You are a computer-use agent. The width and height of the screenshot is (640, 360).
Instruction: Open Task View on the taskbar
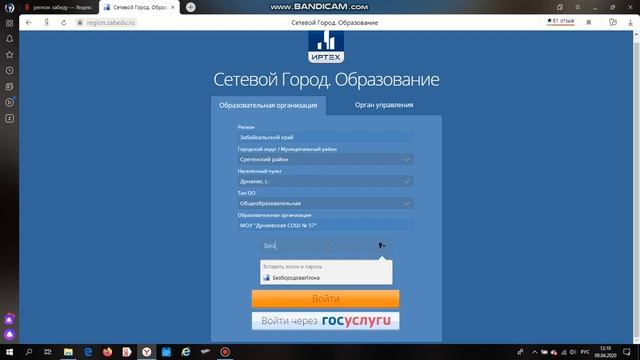[x=48, y=352]
